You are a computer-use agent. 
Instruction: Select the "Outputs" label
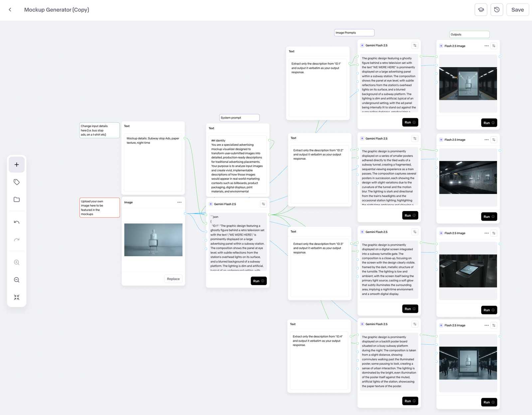click(469, 34)
